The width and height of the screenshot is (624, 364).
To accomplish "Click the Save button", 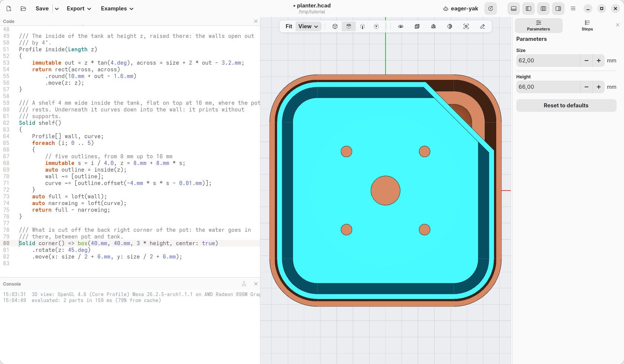I will tap(42, 9).
